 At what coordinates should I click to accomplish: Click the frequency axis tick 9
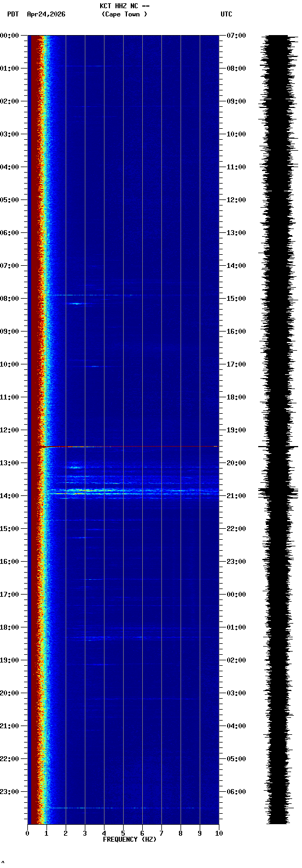[200, 833]
